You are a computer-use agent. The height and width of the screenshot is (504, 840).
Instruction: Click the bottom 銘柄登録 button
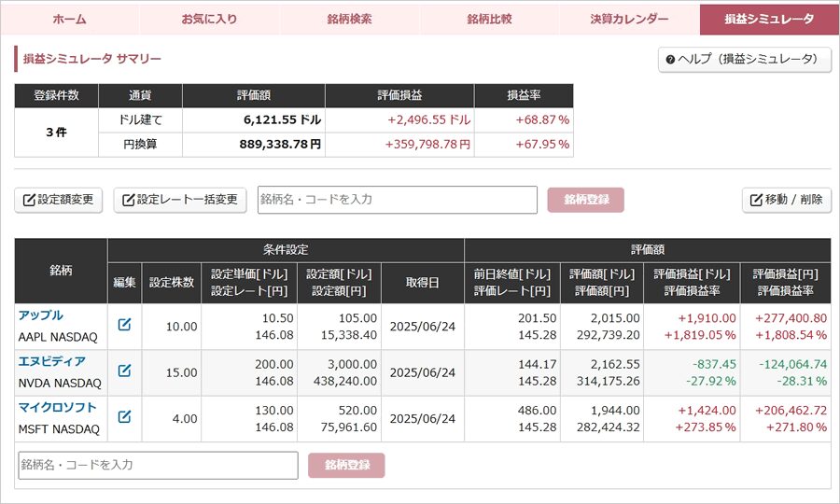tap(346, 466)
